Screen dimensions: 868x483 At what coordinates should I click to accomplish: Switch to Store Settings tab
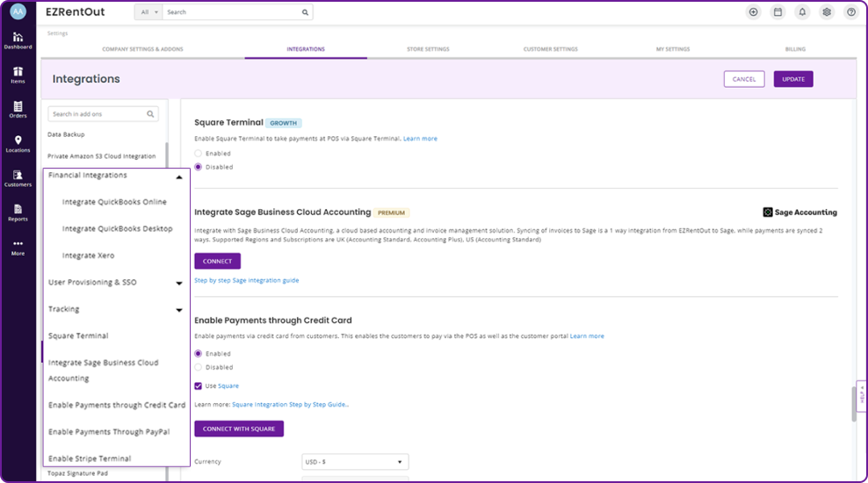[428, 49]
